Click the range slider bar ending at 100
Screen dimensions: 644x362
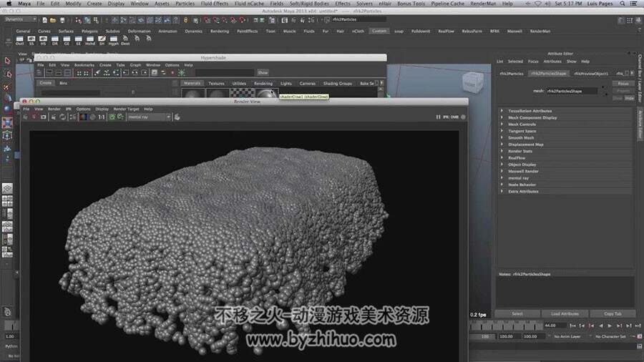(x=483, y=336)
